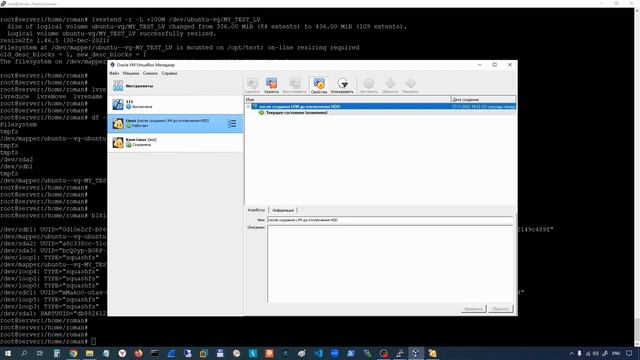Click the Сбросить button below the description

[500, 309]
